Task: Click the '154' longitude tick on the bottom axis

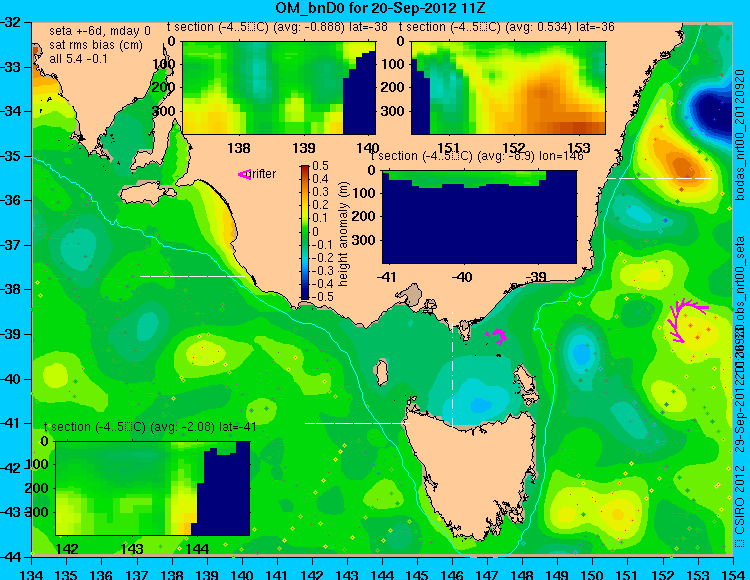Action: pos(732,574)
